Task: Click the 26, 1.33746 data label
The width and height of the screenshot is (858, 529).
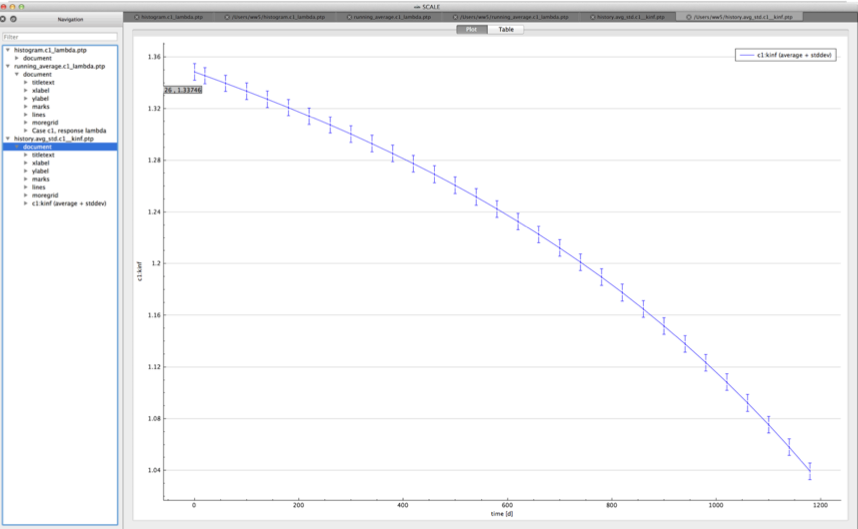Action: coord(183,90)
